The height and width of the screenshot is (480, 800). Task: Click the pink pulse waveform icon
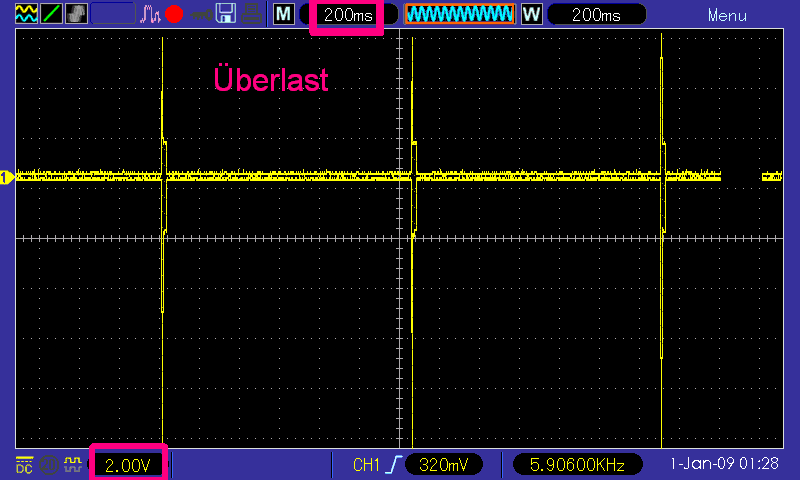click(x=150, y=14)
